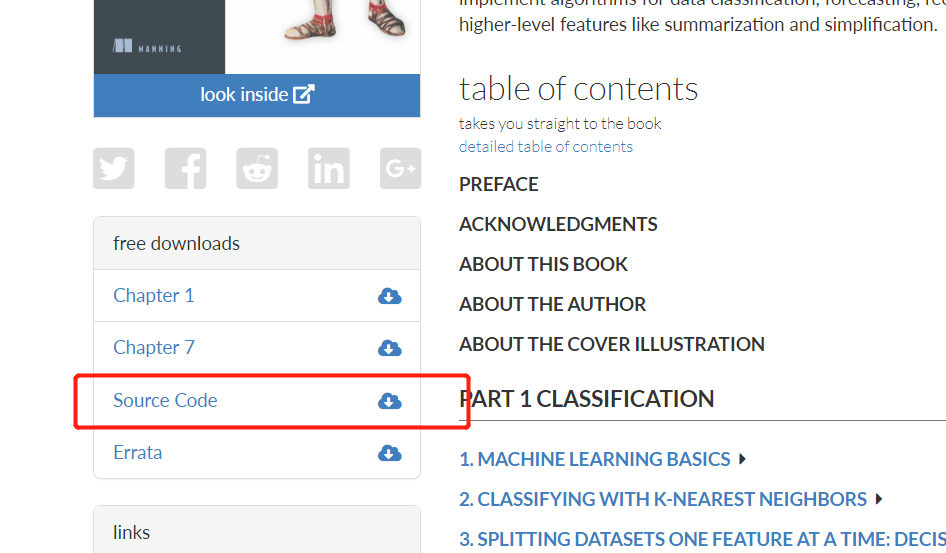Open chapter 2 Classifying with K-Nearest Neighbors
The height and width of the screenshot is (553, 946).
[x=663, y=499]
